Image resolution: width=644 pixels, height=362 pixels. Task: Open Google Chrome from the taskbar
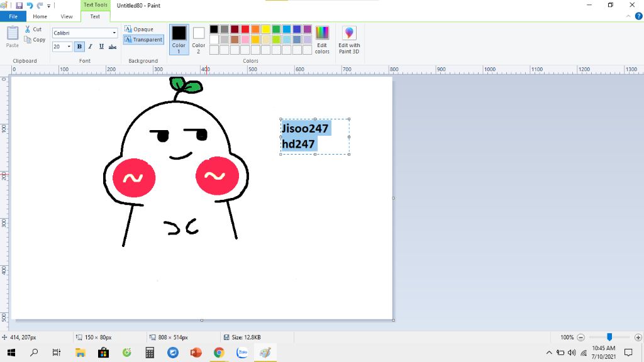[219, 353]
